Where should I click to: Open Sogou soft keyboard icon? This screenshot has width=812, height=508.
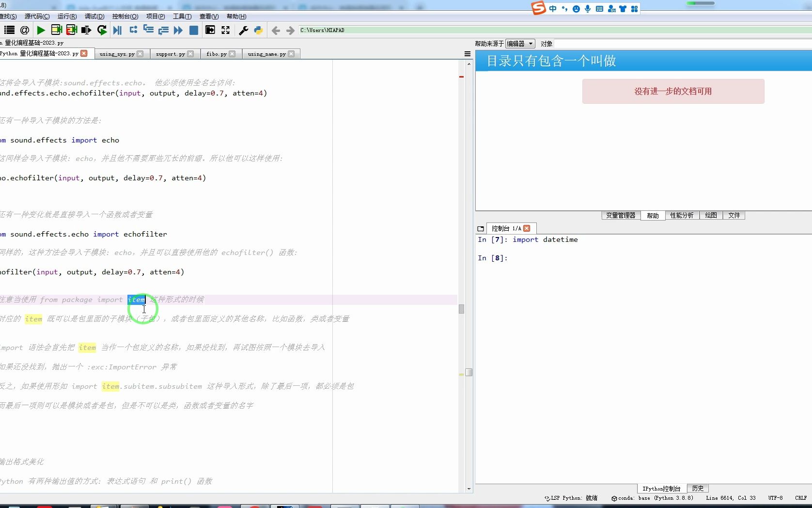pos(599,9)
